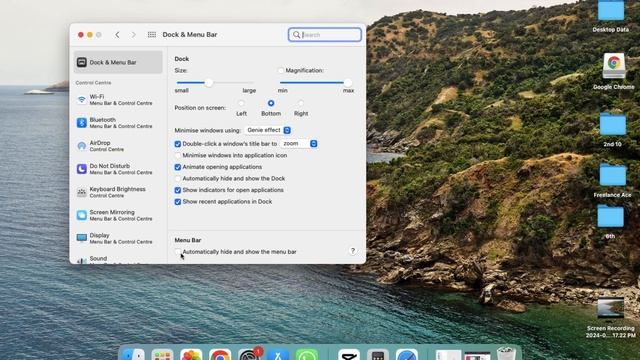Minimise window with the yellow button
The height and width of the screenshot is (360, 640).
[90, 35]
